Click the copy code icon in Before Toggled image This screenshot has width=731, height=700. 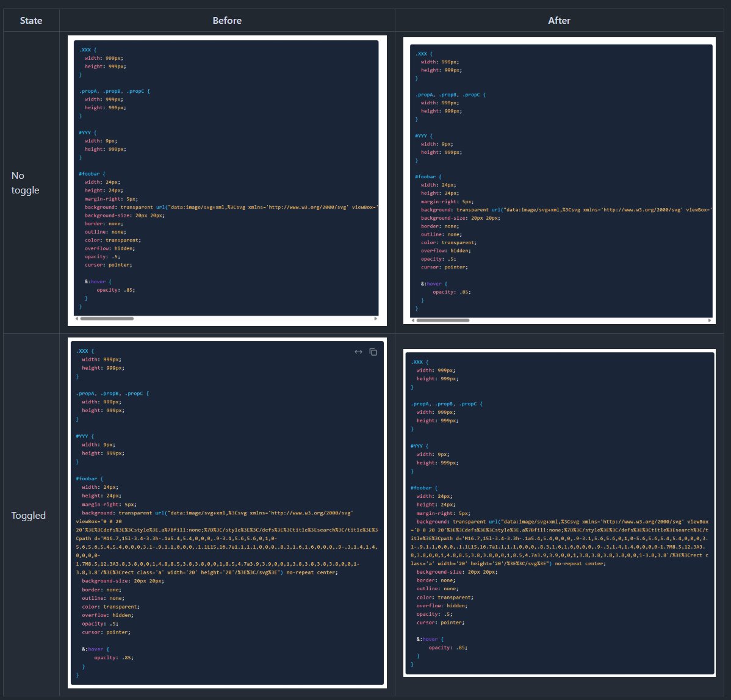373,352
